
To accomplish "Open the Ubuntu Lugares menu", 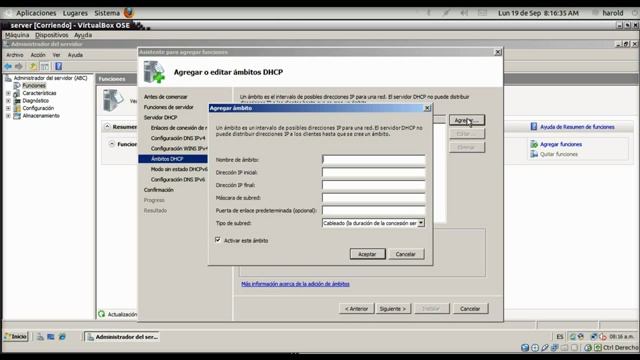I will click(75, 13).
